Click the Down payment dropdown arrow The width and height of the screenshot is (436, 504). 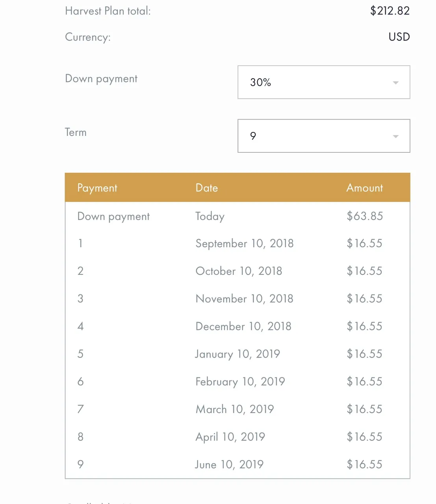396,83
